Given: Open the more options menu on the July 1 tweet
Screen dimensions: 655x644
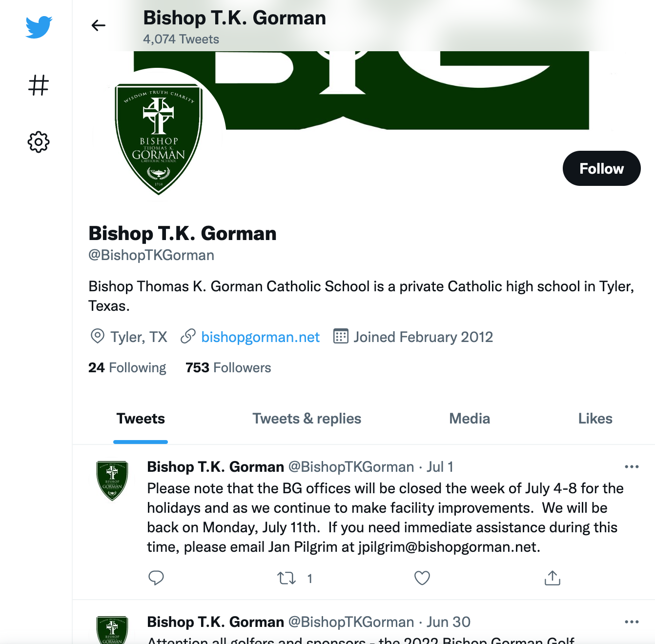Looking at the screenshot, I should point(632,467).
